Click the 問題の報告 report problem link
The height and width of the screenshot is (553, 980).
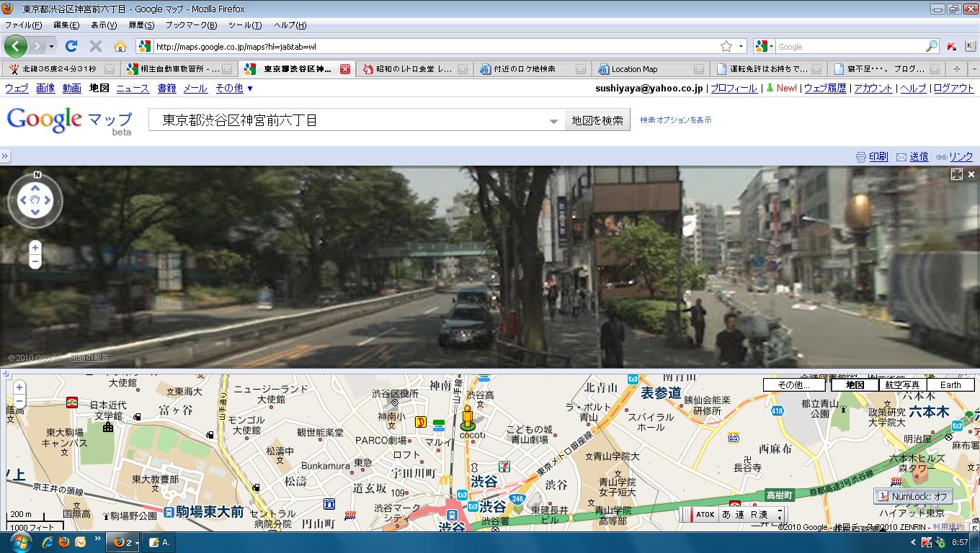click(x=90, y=358)
